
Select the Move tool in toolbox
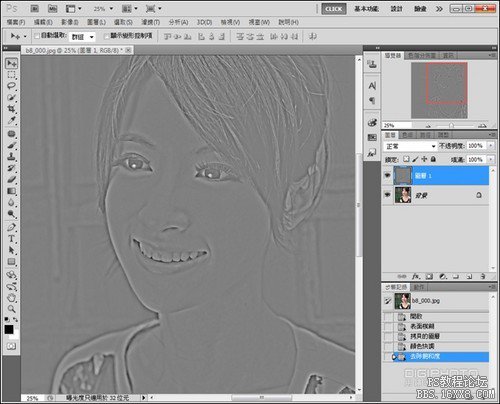point(12,63)
